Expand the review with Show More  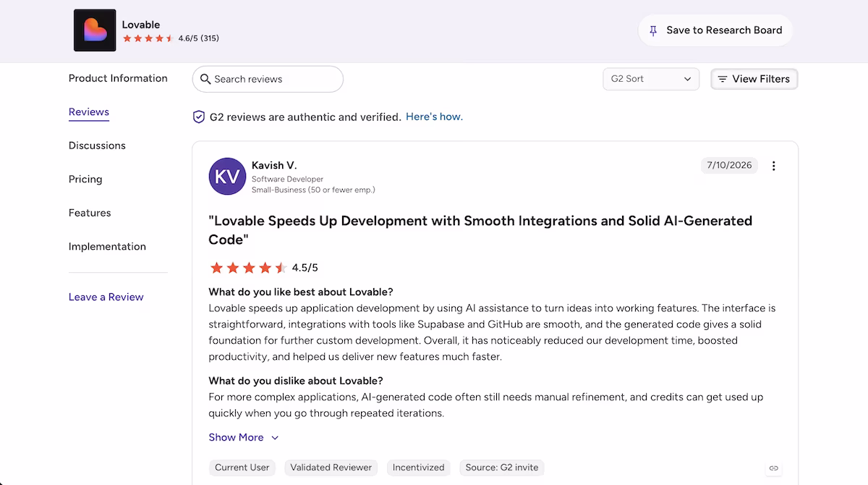(244, 437)
